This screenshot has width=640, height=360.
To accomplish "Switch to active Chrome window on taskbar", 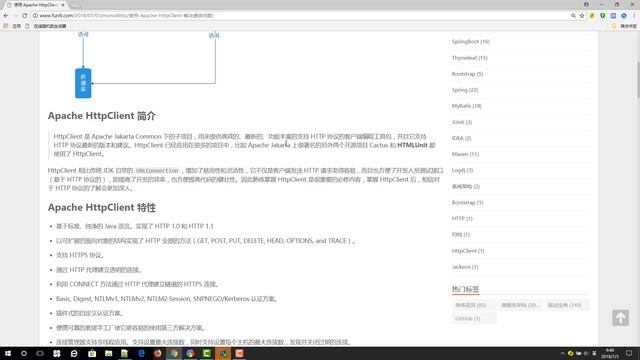I will coord(174,353).
